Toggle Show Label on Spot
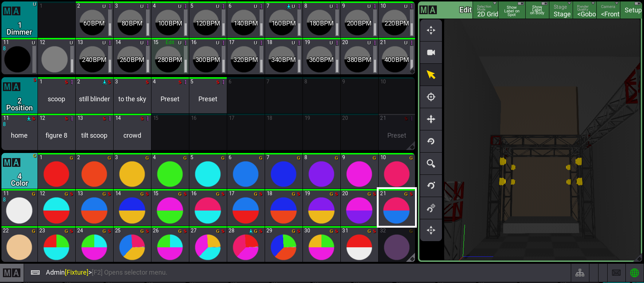Image resolution: width=644 pixels, height=283 pixels. (x=511, y=10)
